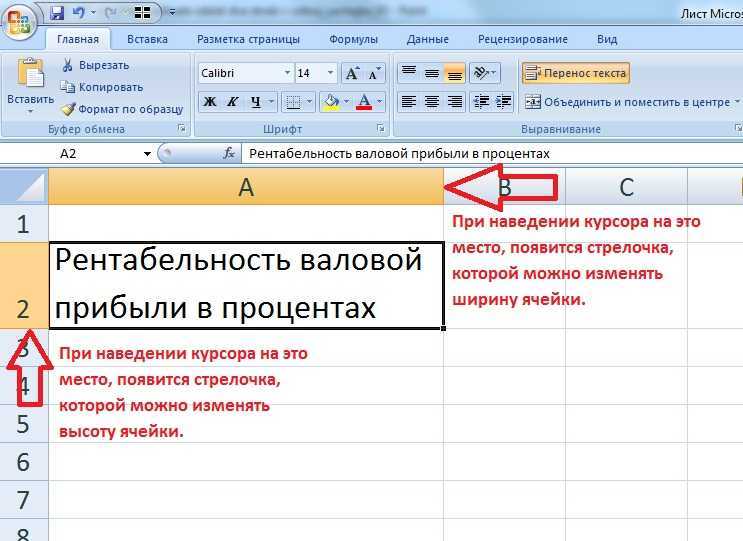Select column C header

pyautogui.click(x=626, y=187)
